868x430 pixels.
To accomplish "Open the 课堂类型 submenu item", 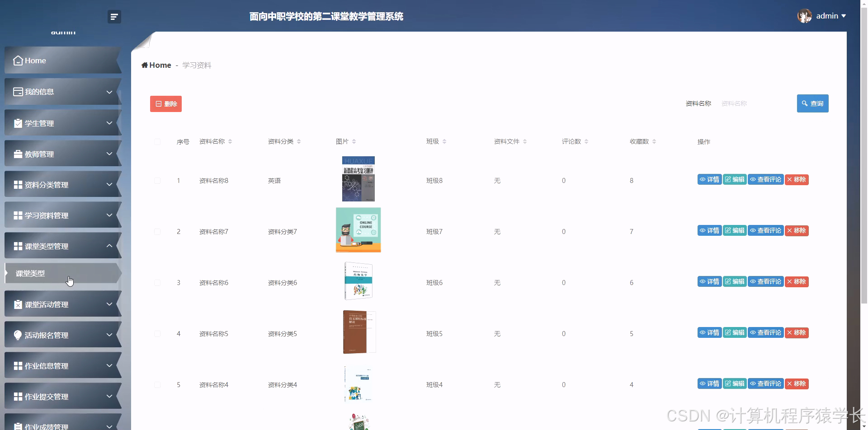I will coord(63,273).
